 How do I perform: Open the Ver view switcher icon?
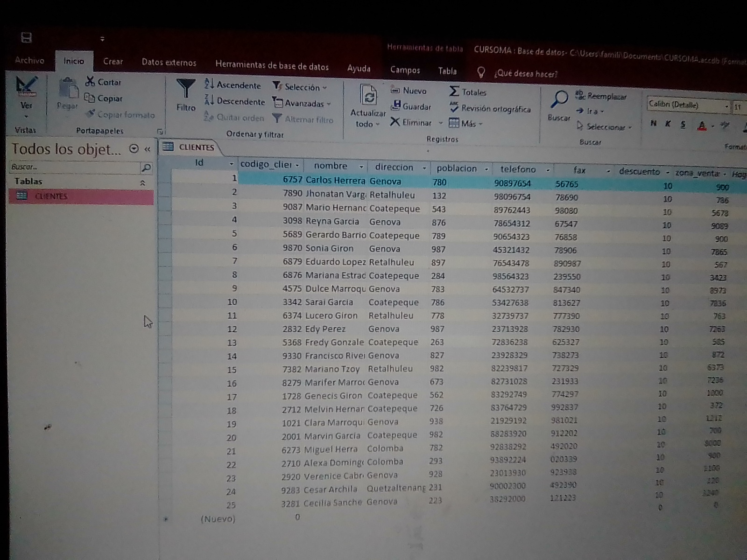tap(26, 87)
